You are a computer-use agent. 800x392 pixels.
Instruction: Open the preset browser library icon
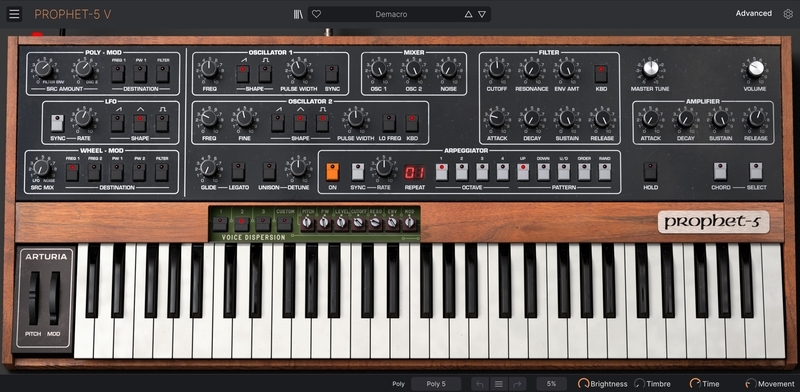(x=298, y=14)
